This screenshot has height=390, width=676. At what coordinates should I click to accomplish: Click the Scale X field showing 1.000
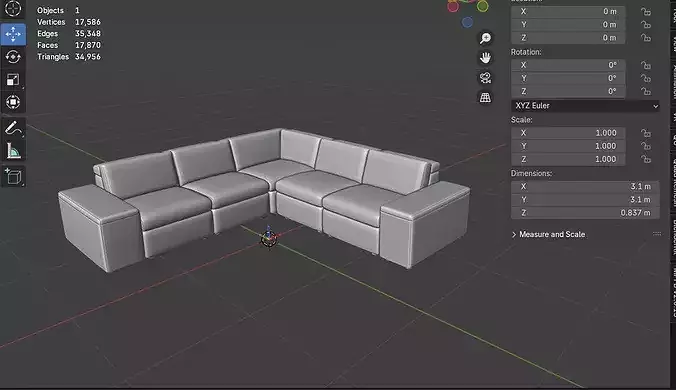[x=568, y=133]
